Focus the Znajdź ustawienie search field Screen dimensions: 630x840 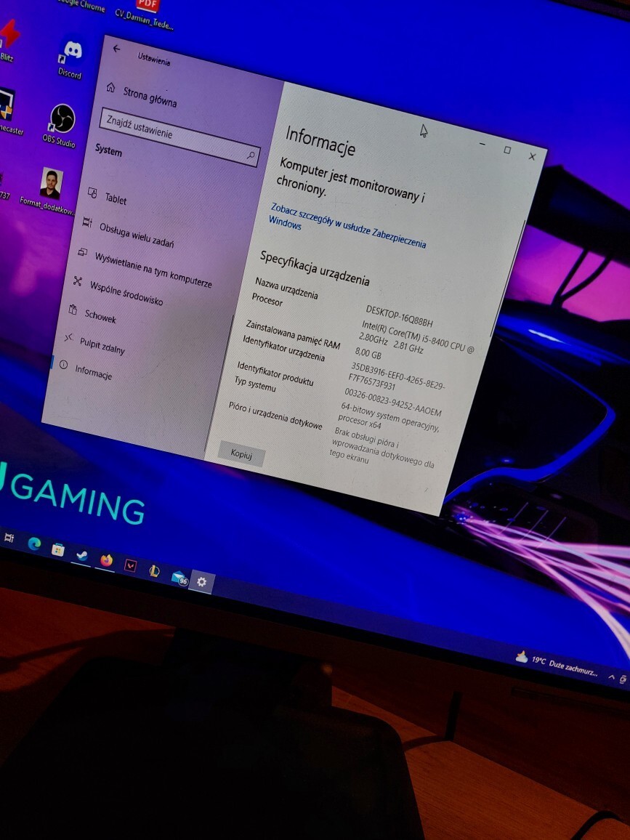tap(180, 139)
